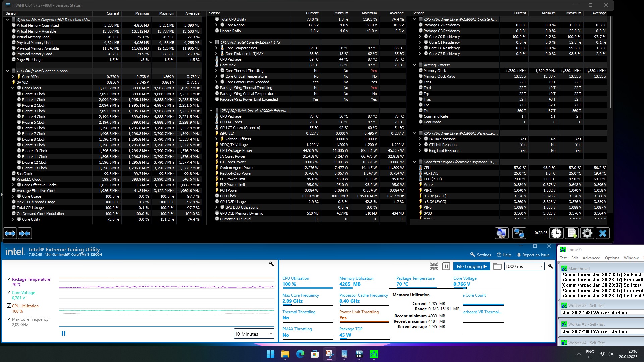The width and height of the screenshot is (644, 362).
Task: Click XTU monitor panel wrench icon
Action: (550, 266)
